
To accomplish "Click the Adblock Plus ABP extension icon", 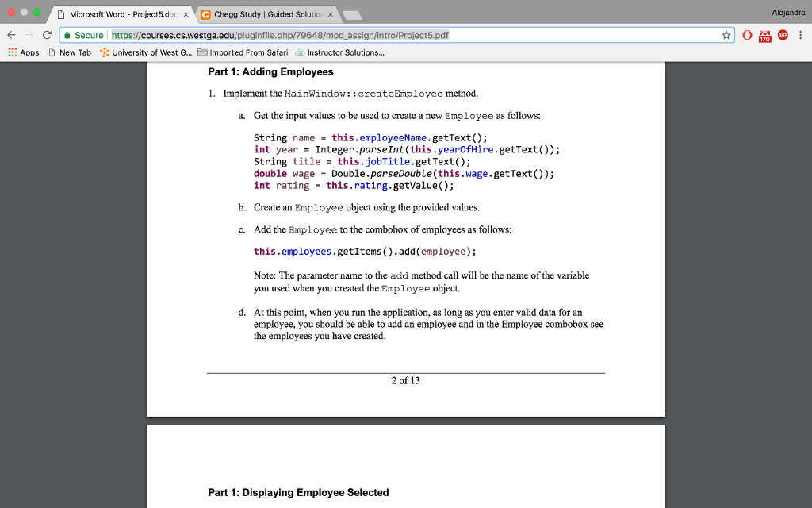I will click(782, 36).
